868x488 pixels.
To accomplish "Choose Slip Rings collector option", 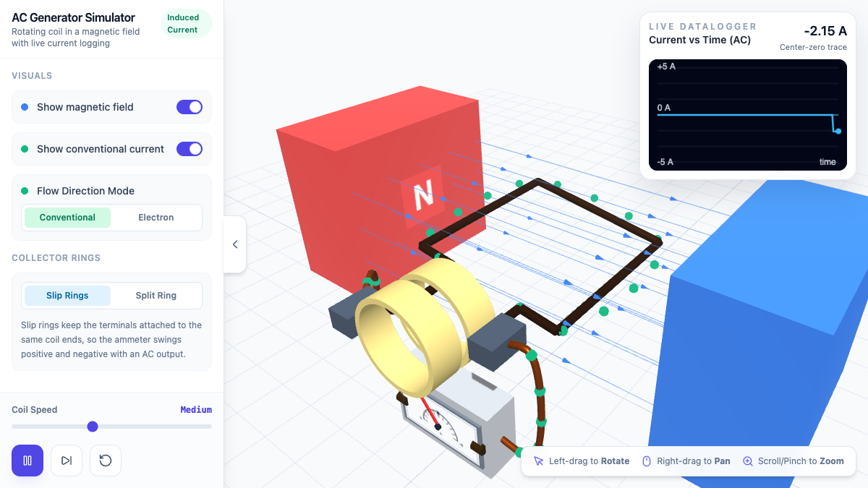I will click(x=67, y=296).
